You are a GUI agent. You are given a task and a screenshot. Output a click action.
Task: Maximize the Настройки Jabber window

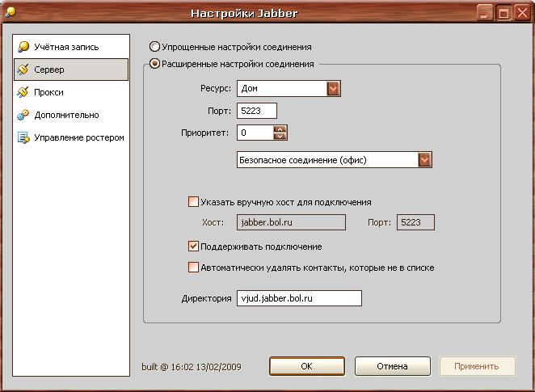pyautogui.click(x=503, y=13)
